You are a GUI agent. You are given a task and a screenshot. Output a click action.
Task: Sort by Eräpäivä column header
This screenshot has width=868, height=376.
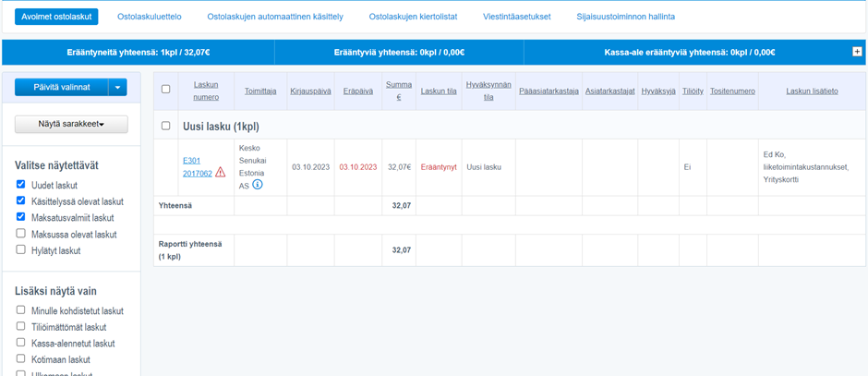[x=358, y=91]
